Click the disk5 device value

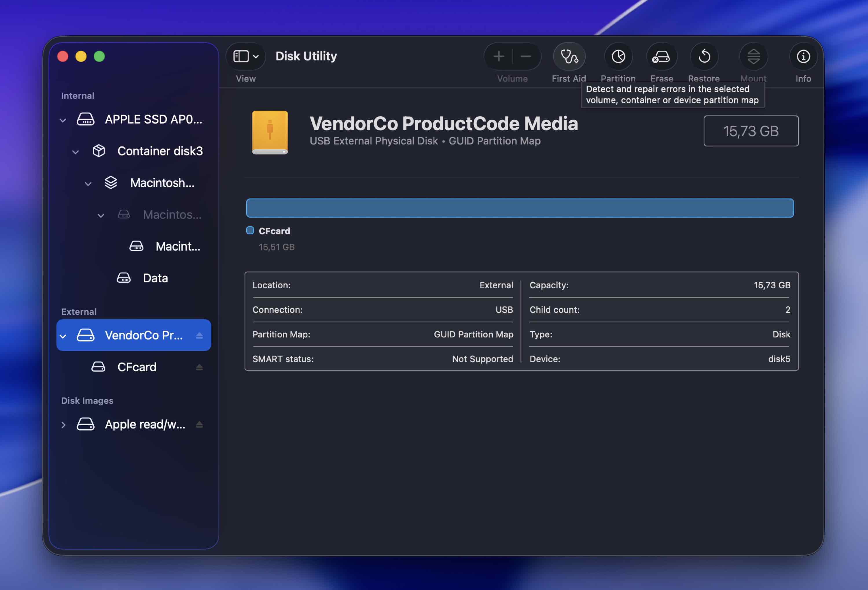779,359
